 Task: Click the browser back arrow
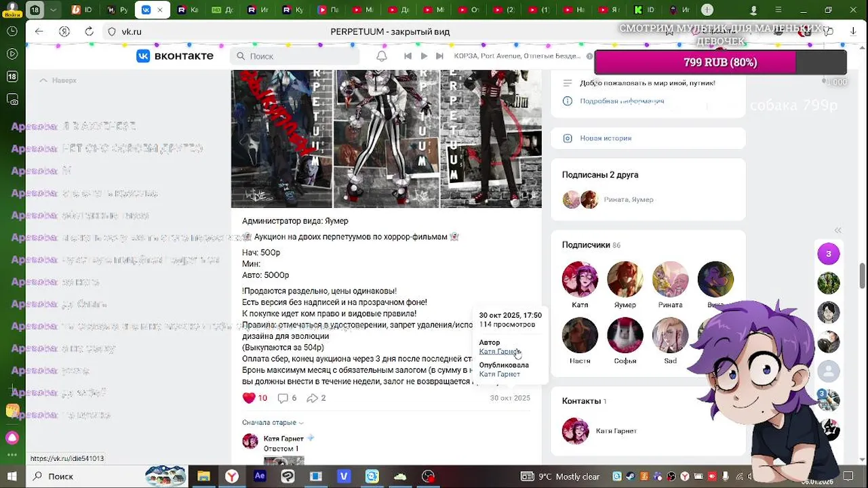[39, 31]
